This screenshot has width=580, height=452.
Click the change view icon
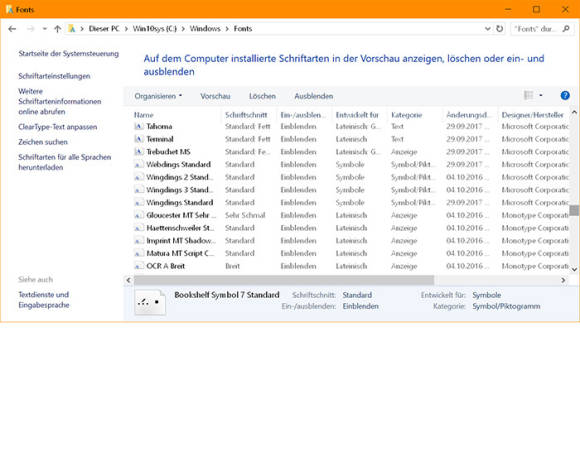coord(529,95)
